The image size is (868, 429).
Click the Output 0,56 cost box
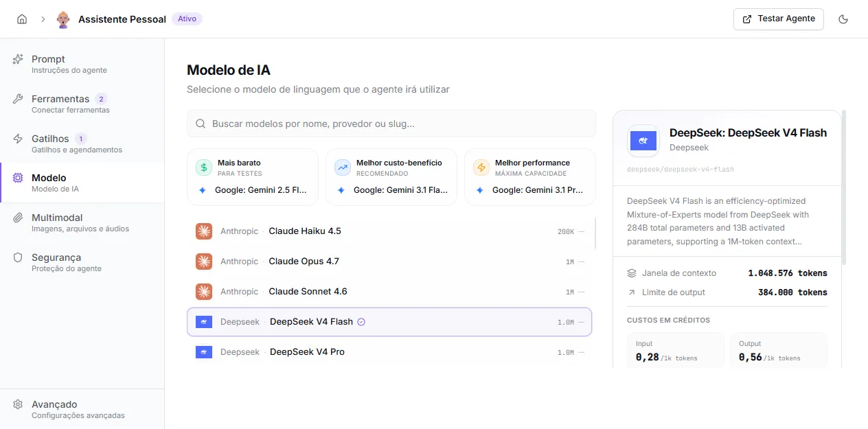point(779,350)
